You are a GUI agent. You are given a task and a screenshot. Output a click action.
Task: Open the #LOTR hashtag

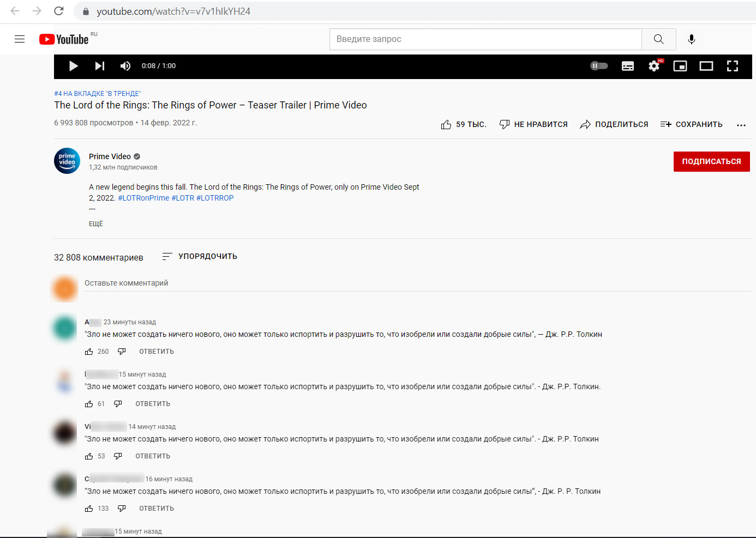point(183,198)
